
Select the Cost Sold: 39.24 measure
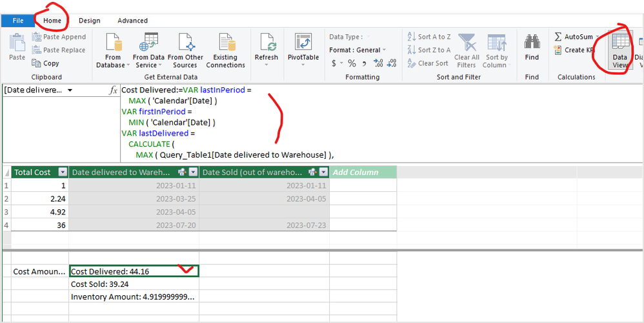134,284
